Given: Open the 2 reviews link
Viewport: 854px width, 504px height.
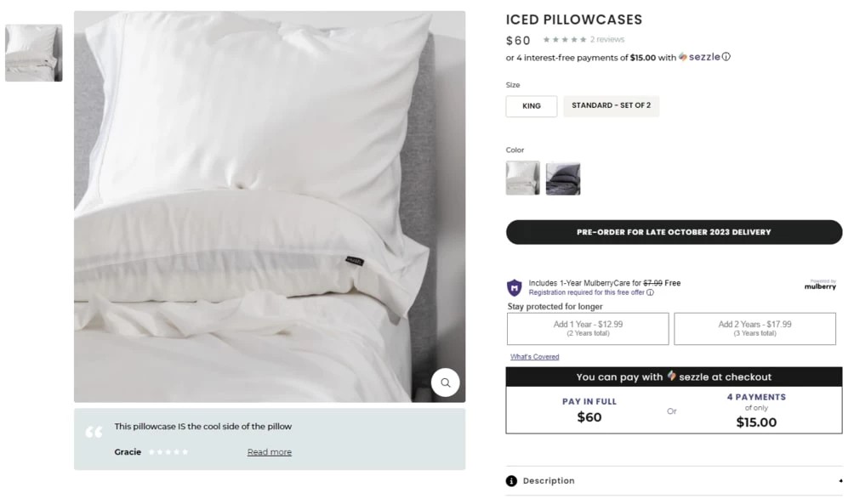Looking at the screenshot, I should point(606,40).
